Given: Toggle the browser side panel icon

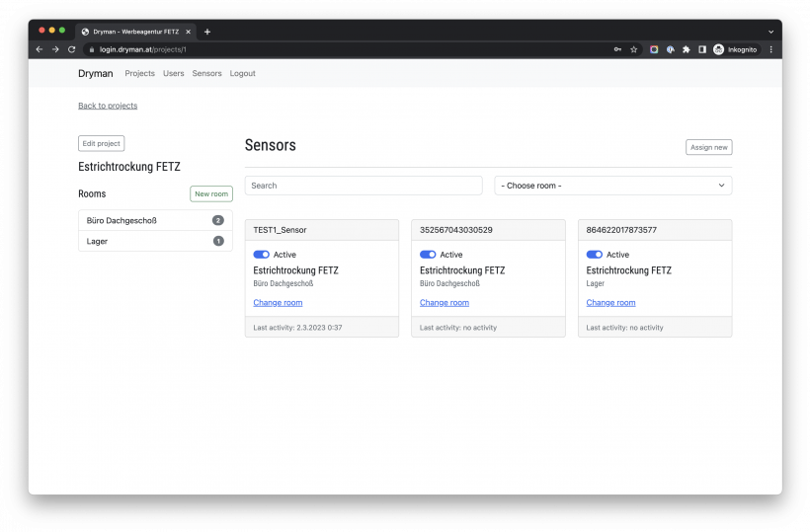Looking at the screenshot, I should 701,48.
